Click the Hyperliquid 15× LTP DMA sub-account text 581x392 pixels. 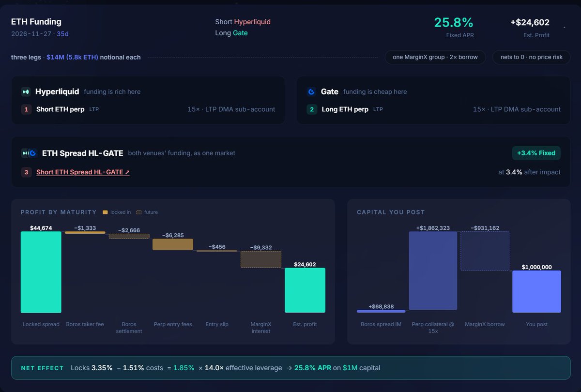click(231, 109)
